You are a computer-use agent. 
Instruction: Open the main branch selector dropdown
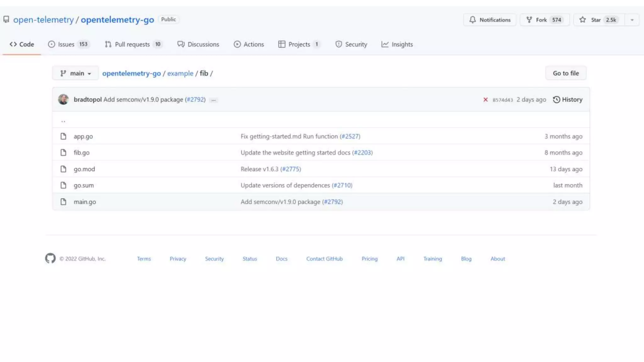pos(75,73)
